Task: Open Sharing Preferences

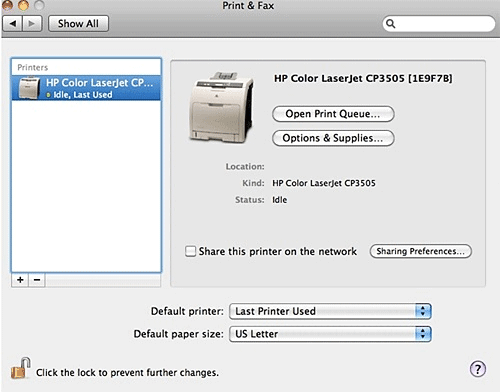Action: click(x=421, y=251)
